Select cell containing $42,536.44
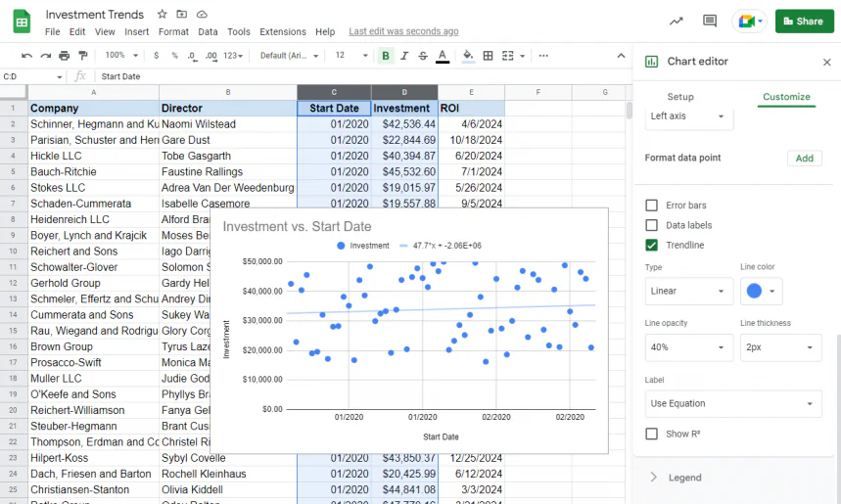This screenshot has width=841, height=504. click(x=404, y=124)
